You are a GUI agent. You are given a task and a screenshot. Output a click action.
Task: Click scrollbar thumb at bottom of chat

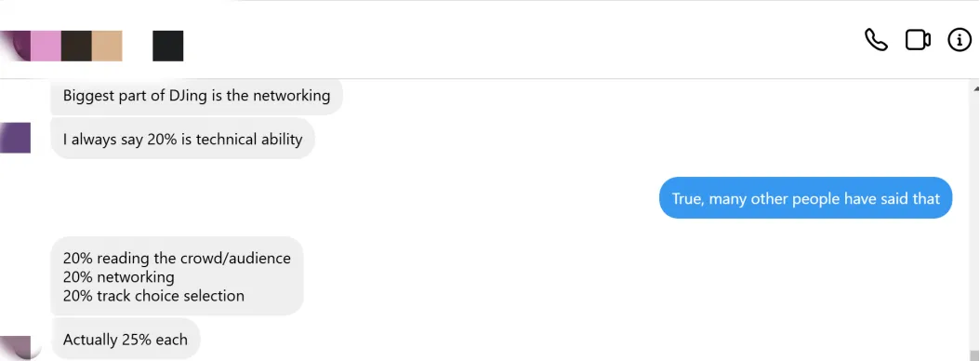[975, 354]
